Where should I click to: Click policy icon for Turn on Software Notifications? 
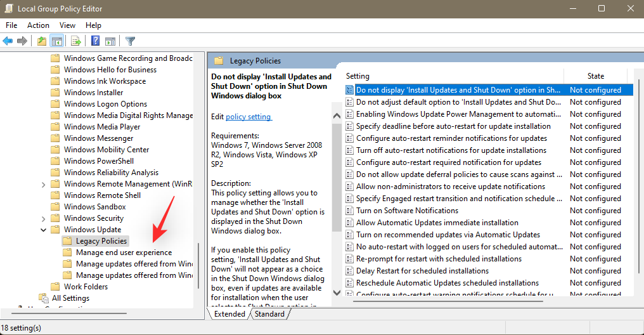click(x=349, y=211)
